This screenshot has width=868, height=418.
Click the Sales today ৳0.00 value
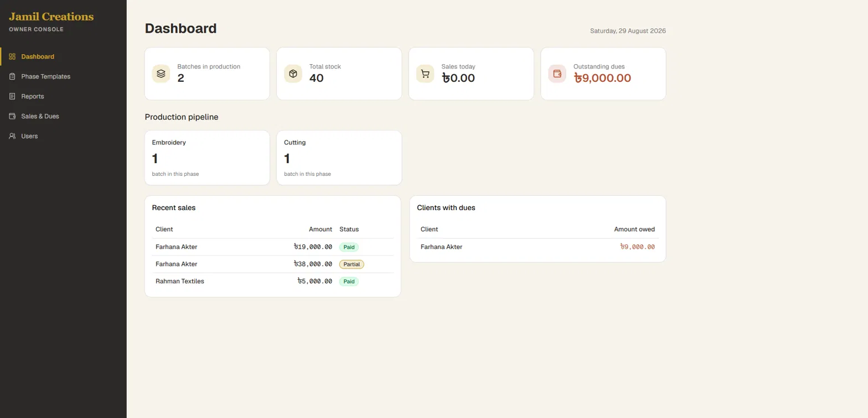pos(458,78)
